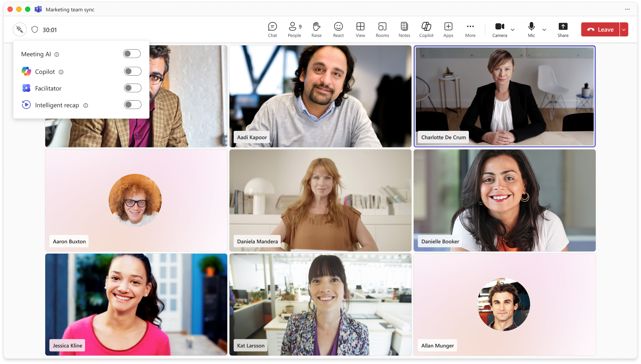Click the shield security icon

click(x=35, y=29)
